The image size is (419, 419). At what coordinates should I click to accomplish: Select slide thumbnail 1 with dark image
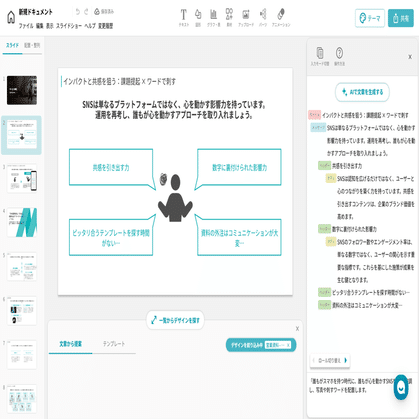(x=22, y=90)
